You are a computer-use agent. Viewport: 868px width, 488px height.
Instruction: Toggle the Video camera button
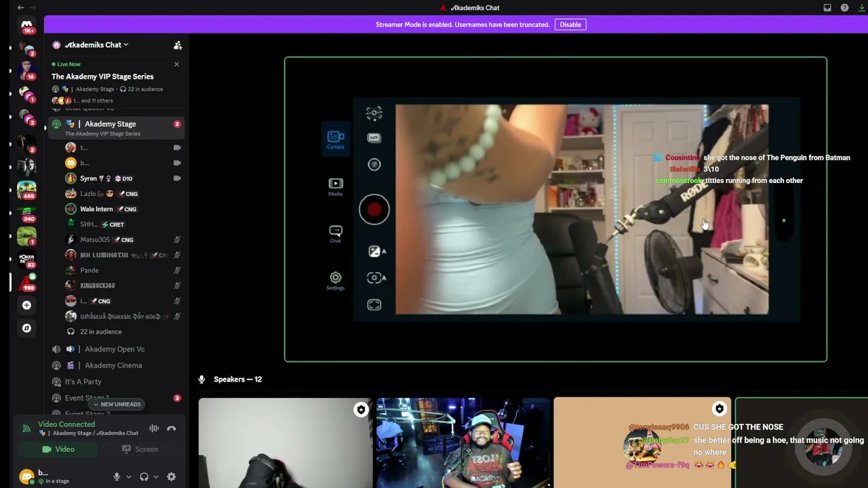59,449
